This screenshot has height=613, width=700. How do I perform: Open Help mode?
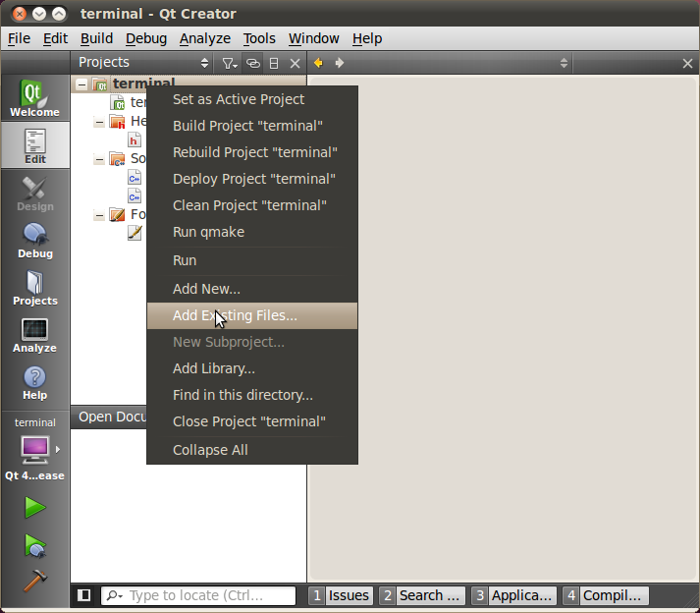34,382
